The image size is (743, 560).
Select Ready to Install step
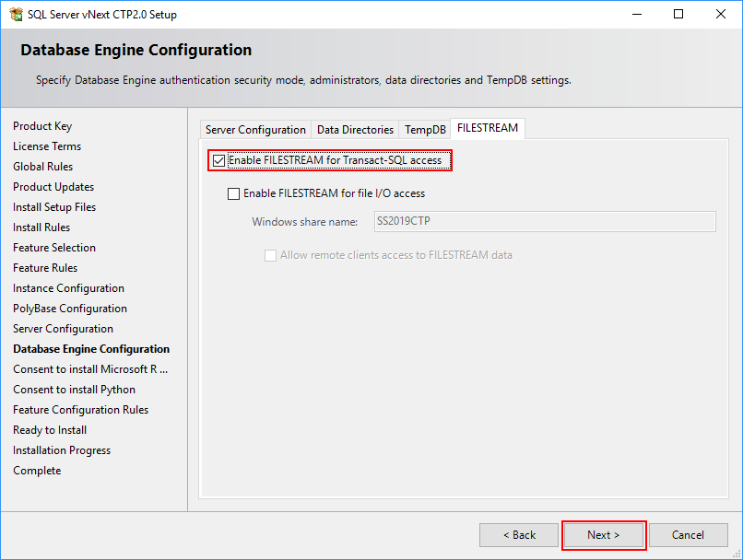tap(49, 429)
